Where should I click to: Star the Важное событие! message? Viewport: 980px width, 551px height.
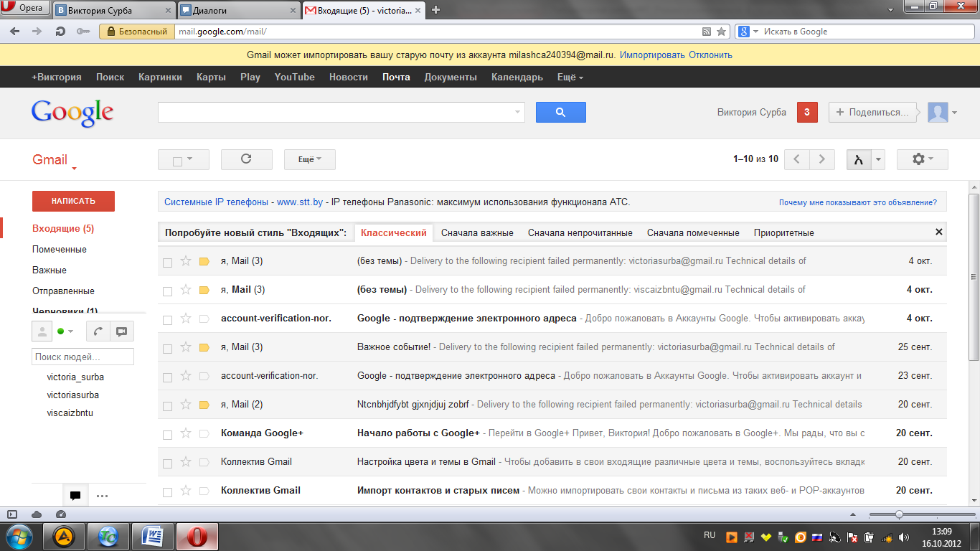tap(186, 347)
